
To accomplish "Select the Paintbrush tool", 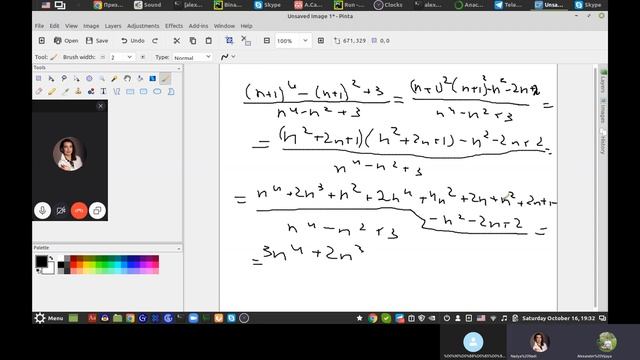I will coord(165,78).
